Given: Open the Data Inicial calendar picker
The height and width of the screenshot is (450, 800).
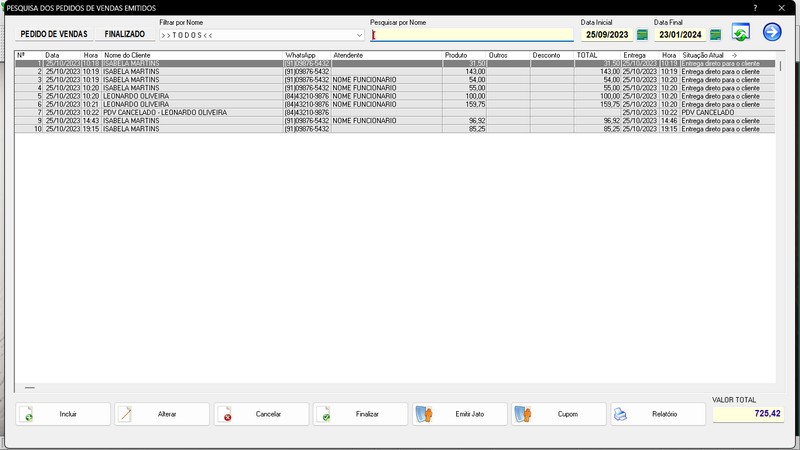Looking at the screenshot, I should pyautogui.click(x=642, y=35).
